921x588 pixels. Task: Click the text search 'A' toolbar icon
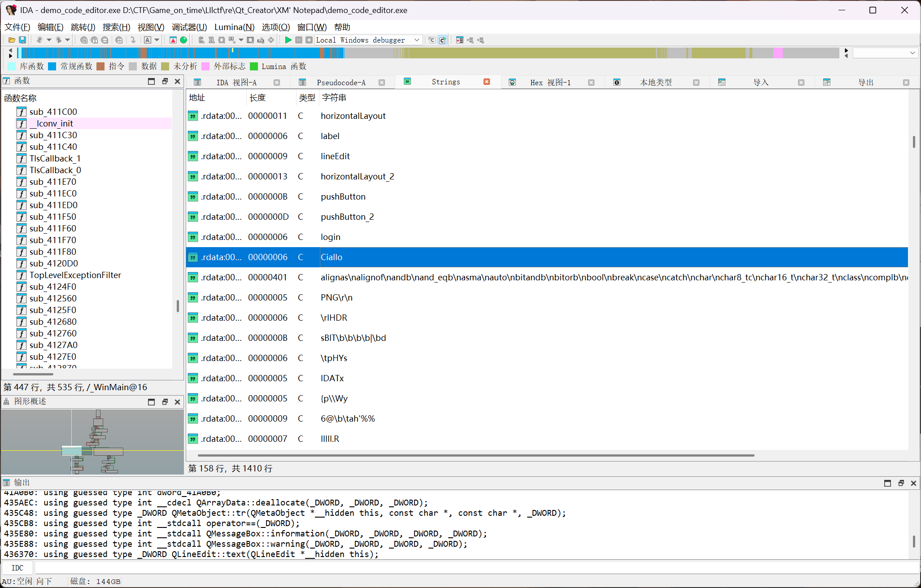(x=148, y=40)
